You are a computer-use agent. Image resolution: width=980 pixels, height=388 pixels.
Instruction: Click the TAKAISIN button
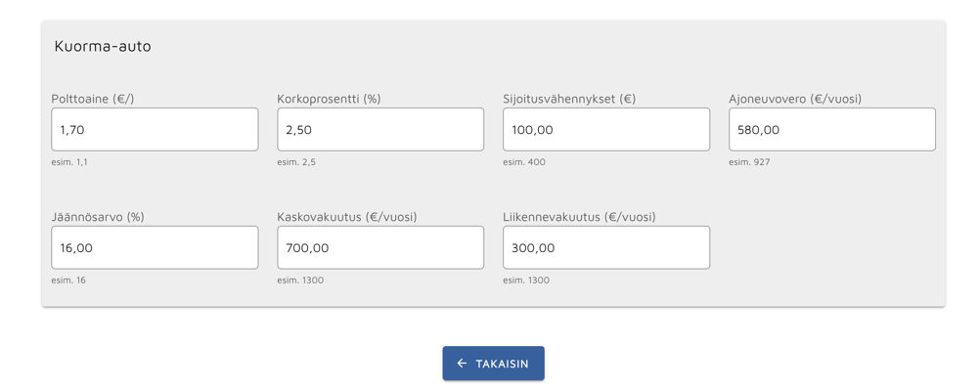point(493,364)
